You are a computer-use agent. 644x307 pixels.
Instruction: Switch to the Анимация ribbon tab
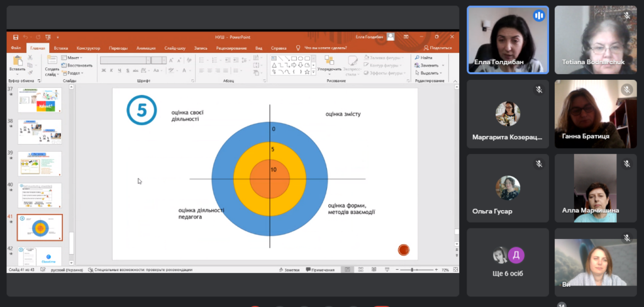click(146, 48)
